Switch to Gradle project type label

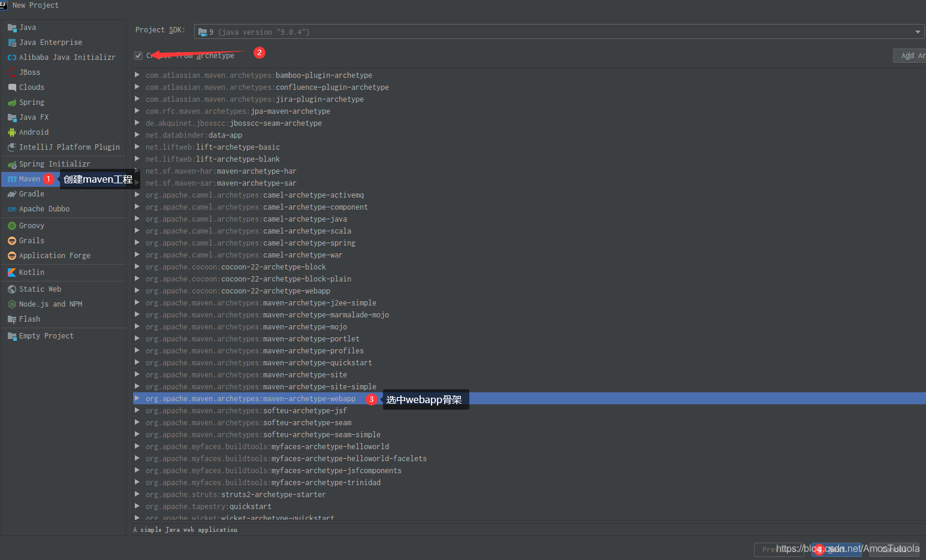coord(32,194)
